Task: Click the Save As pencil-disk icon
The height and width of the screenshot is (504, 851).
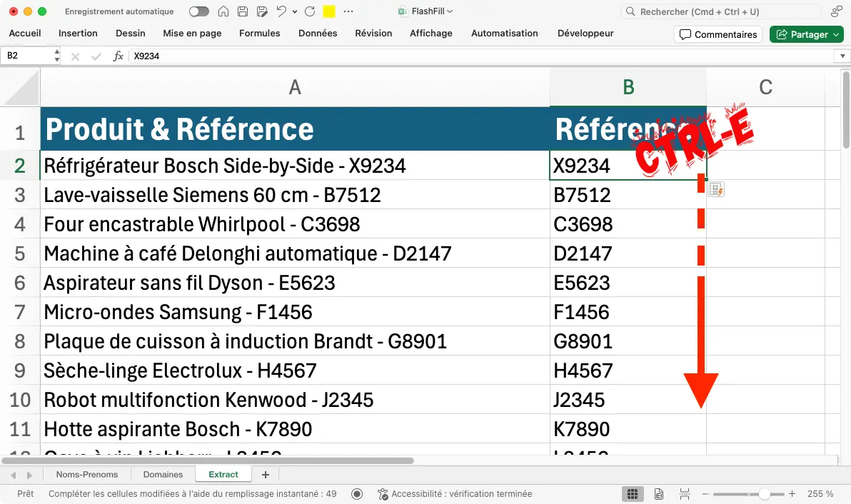Action: (262, 11)
